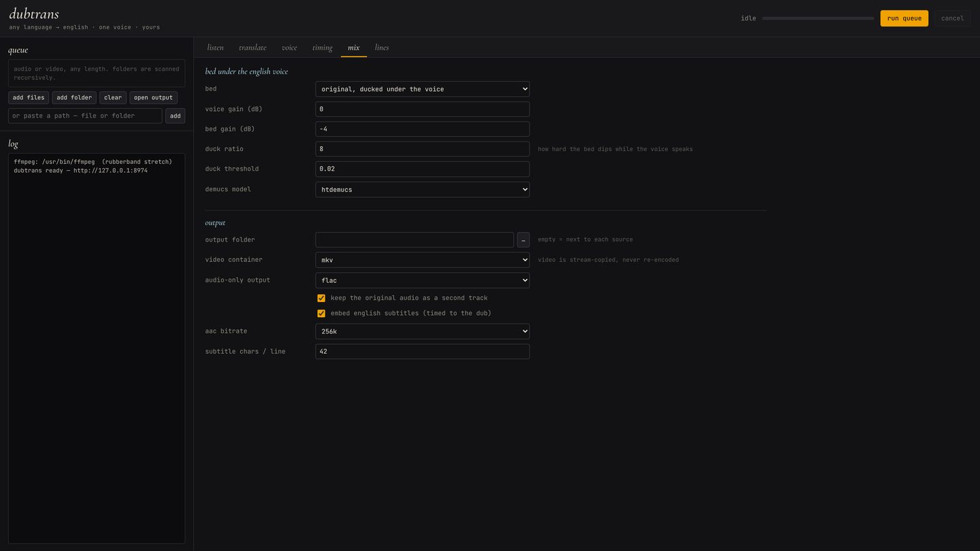Click the cancel button
Image resolution: width=980 pixels, height=551 pixels.
[x=952, y=18]
